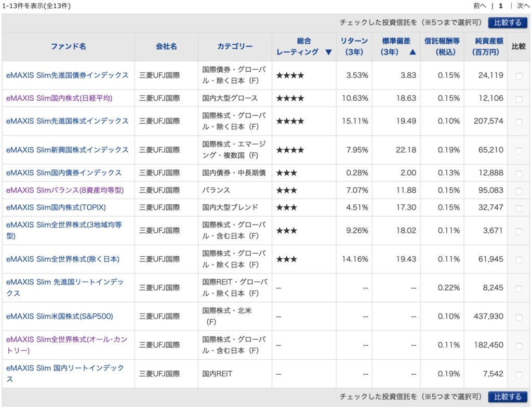The image size is (532, 408).
Task: Open eMAXIS Slim国内株式(TOPIX) fund link
Action: tap(56, 207)
